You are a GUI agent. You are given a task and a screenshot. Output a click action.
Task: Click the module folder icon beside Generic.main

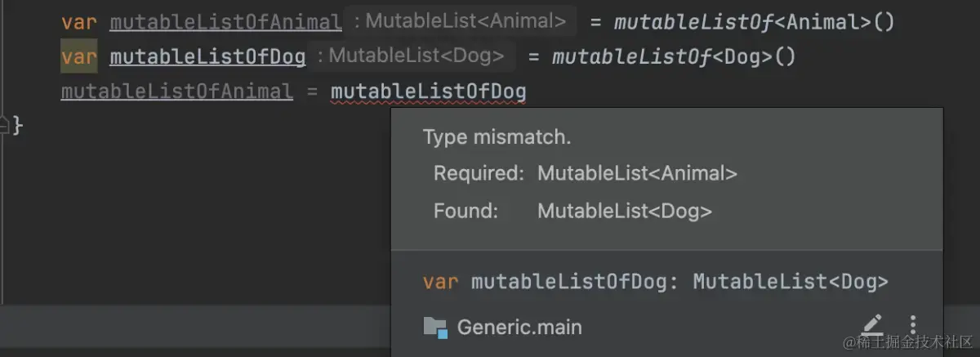tap(435, 328)
